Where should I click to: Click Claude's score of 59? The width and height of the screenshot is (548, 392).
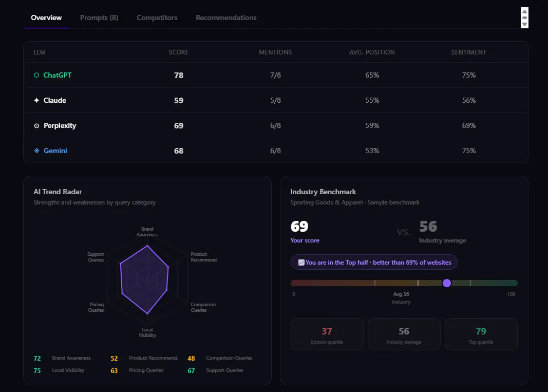pos(179,100)
